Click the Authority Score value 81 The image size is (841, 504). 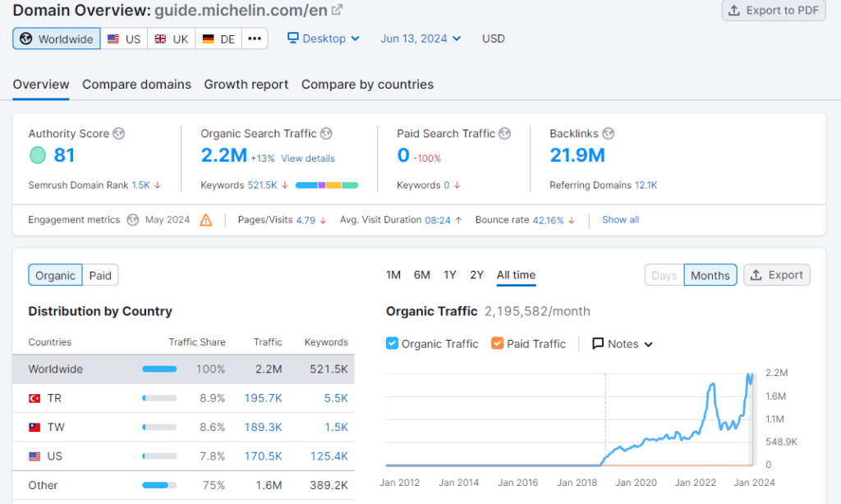click(x=64, y=155)
